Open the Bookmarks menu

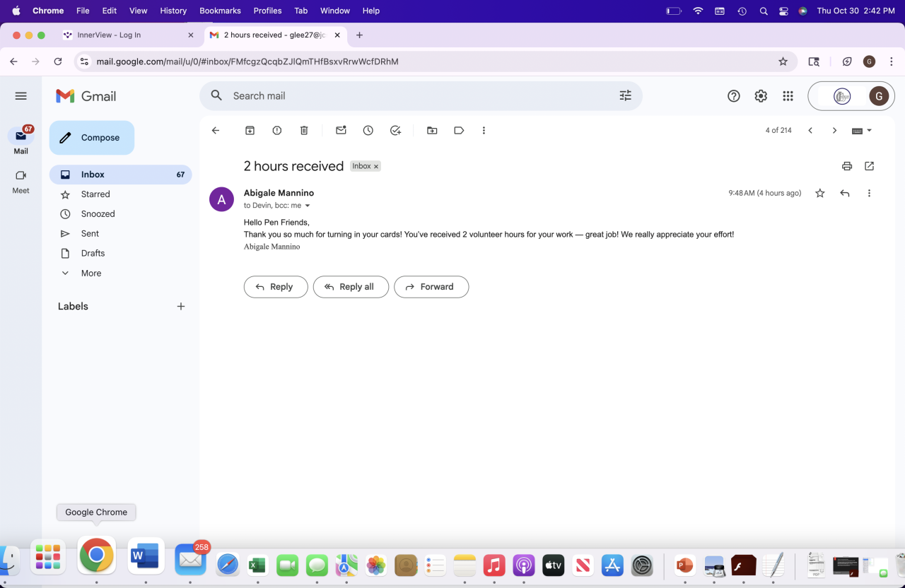coord(220,11)
